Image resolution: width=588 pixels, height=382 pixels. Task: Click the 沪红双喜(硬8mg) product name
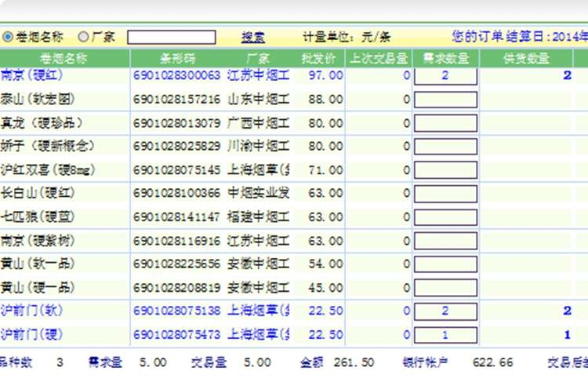coord(48,170)
